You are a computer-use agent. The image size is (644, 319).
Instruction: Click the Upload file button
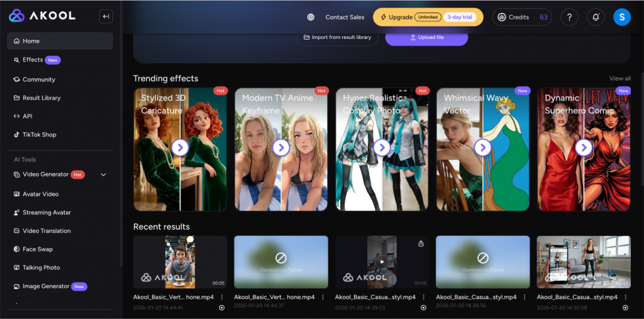pyautogui.click(x=427, y=37)
